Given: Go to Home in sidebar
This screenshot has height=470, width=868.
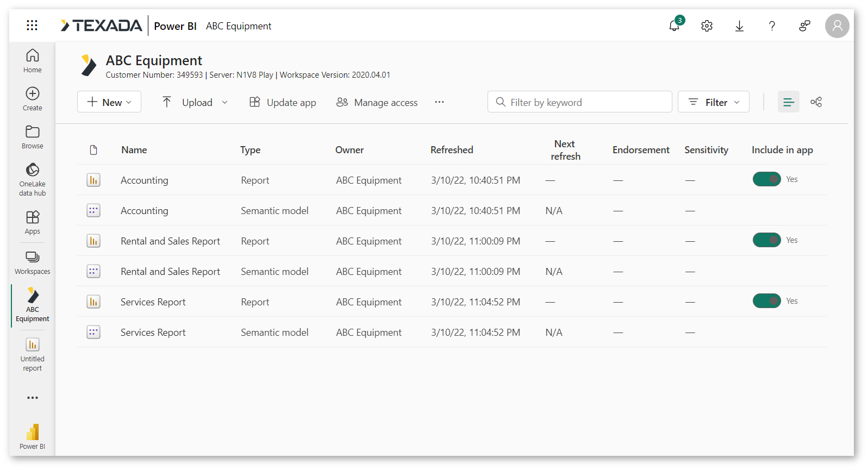Looking at the screenshot, I should point(33,61).
